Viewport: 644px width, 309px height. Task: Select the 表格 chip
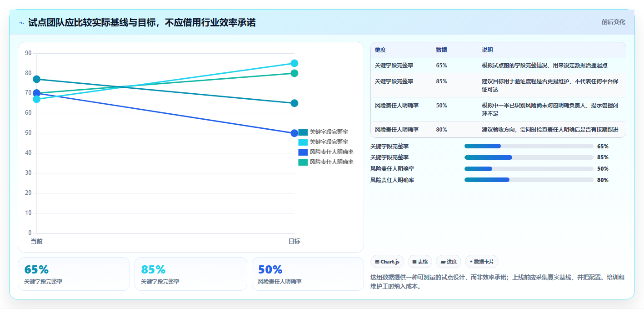tap(420, 262)
